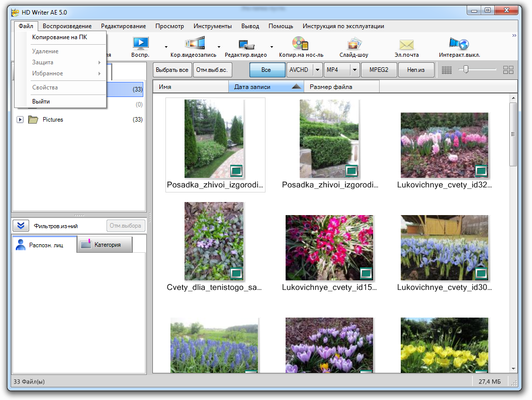Click the Отм.выб.вс. button
The height and width of the screenshot is (400, 532).
[211, 70]
